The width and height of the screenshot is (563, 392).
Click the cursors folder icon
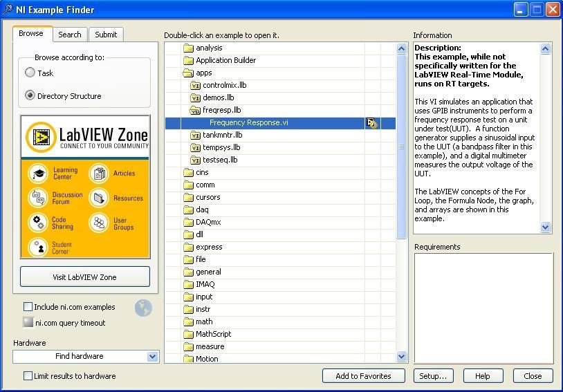tap(189, 198)
